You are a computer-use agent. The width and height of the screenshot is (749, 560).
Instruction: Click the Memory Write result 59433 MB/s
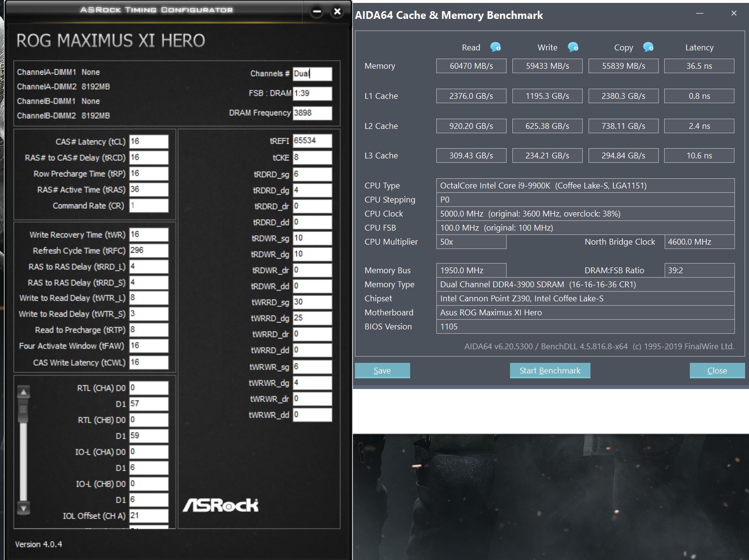[547, 66]
